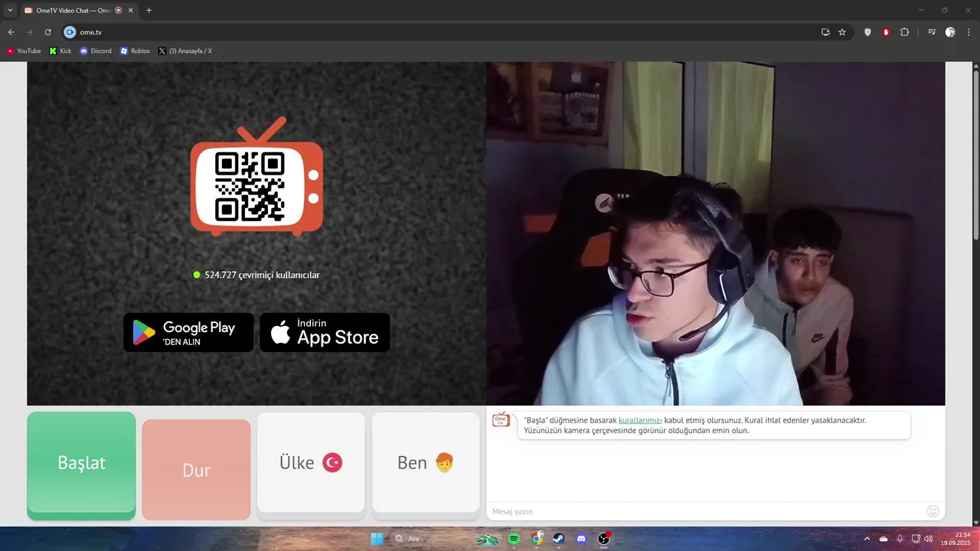The width and height of the screenshot is (980, 551).
Task: Open the Chrome profile avatar
Action: point(950,32)
